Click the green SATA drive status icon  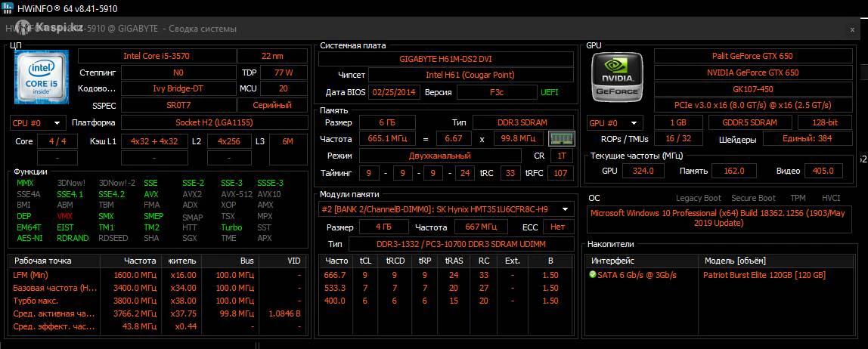click(x=593, y=274)
